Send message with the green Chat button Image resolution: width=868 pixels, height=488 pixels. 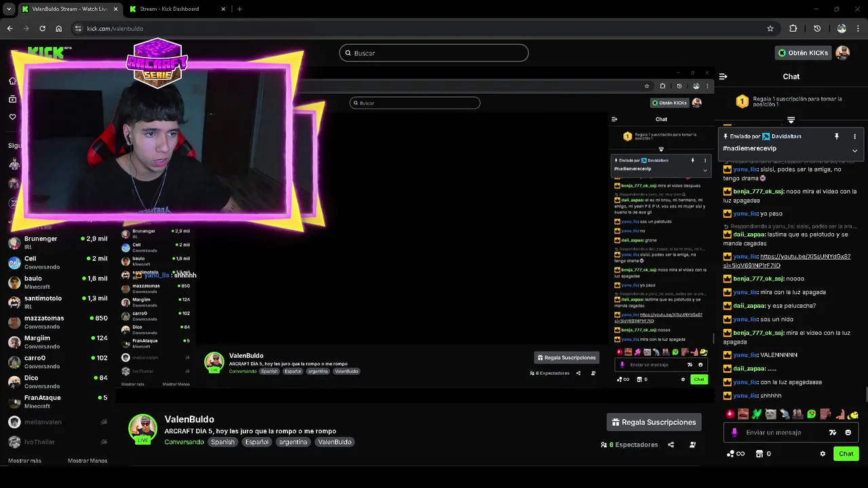coord(846,453)
